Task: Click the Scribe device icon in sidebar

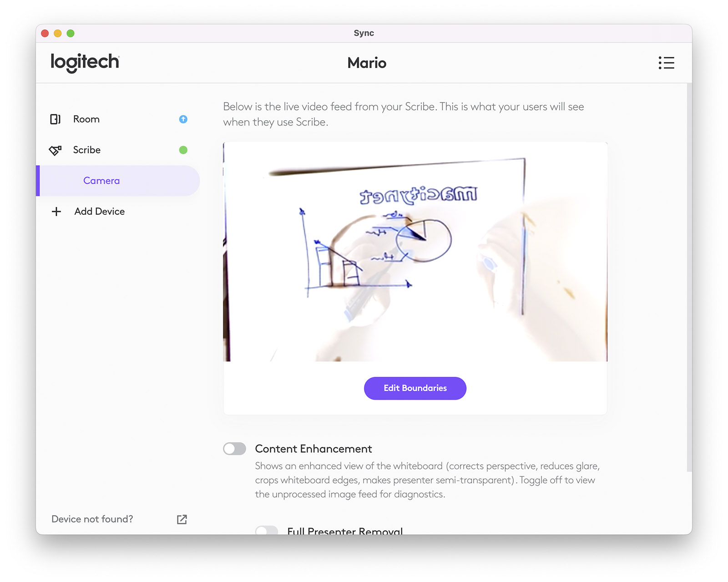Action: 55,150
